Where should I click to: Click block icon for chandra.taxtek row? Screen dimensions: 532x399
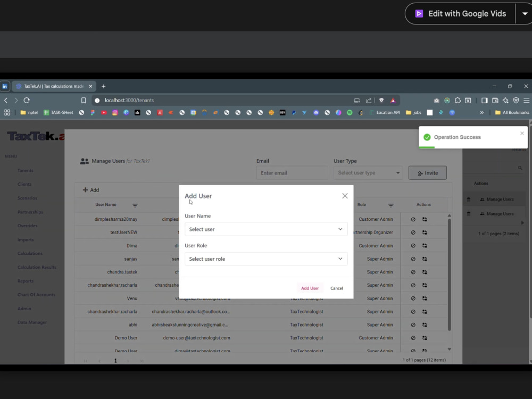pos(413,272)
